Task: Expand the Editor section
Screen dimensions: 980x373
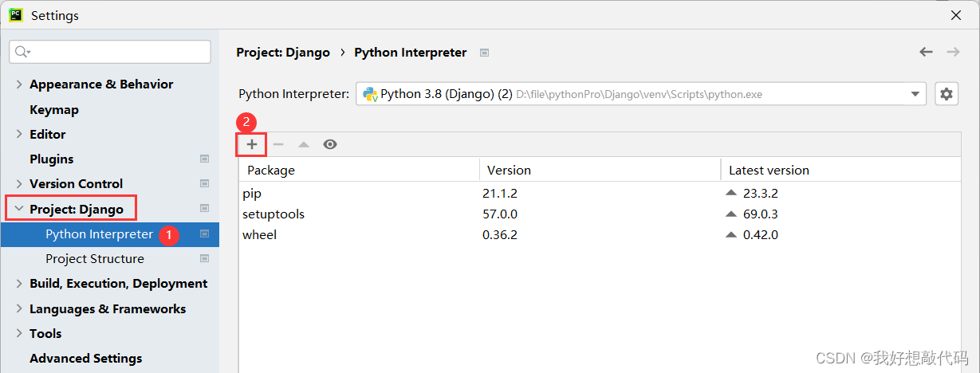Action: pyautogui.click(x=19, y=134)
